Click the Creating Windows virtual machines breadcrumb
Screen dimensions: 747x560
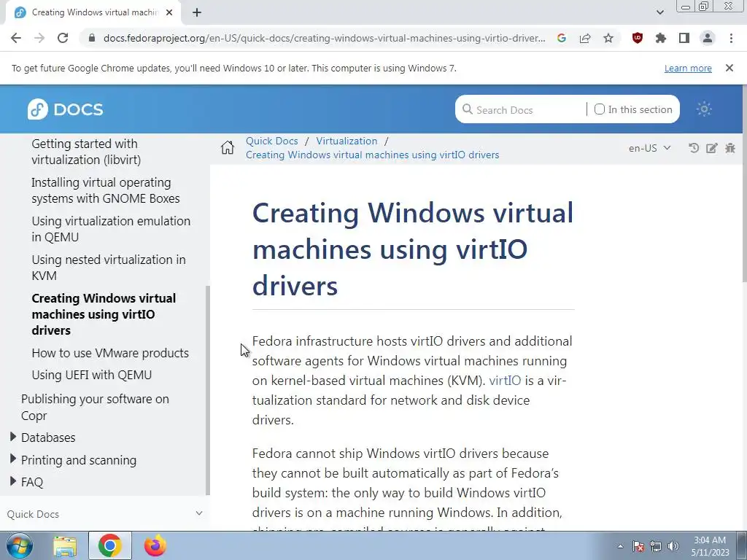(x=373, y=155)
